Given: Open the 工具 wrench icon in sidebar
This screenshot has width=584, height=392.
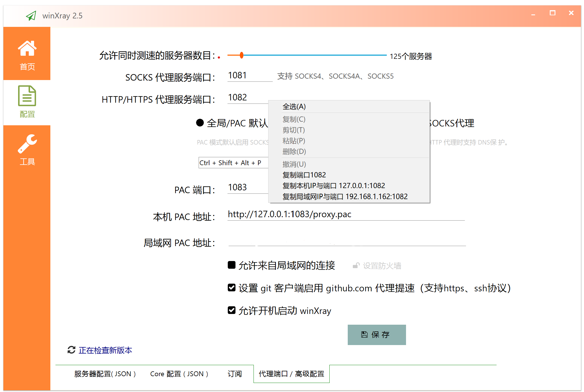Looking at the screenshot, I should click(27, 143).
